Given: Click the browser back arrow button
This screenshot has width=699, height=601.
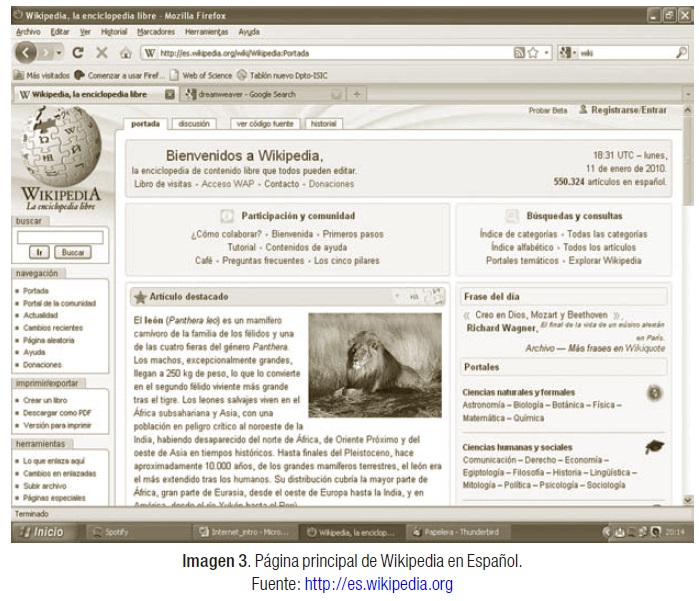Looking at the screenshot, I should [x=28, y=53].
